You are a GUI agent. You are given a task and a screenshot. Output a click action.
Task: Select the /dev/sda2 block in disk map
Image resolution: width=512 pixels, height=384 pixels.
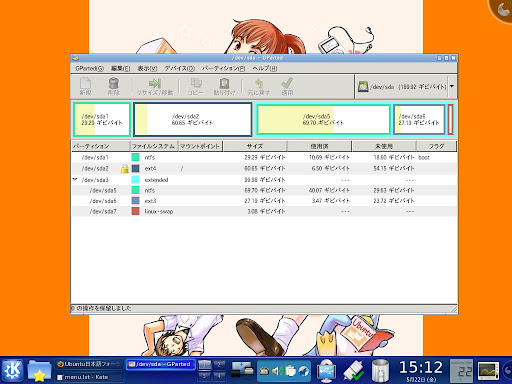(x=192, y=119)
